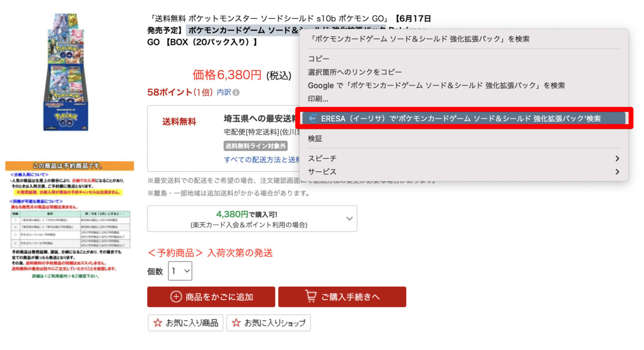This screenshot has height=350, width=644.
Task: Open the 個数 quantity dropdown
Action: pos(180,271)
